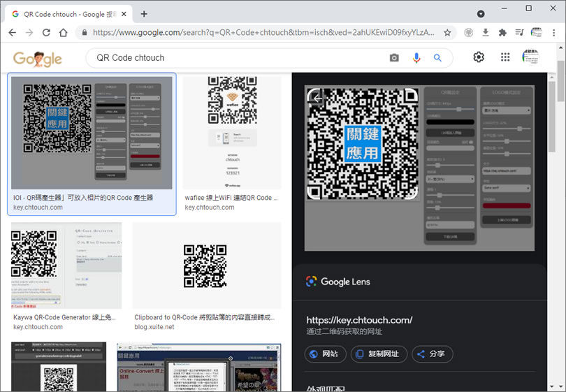Click the large preview image in side panel
The height and width of the screenshot is (392, 566).
point(419,168)
